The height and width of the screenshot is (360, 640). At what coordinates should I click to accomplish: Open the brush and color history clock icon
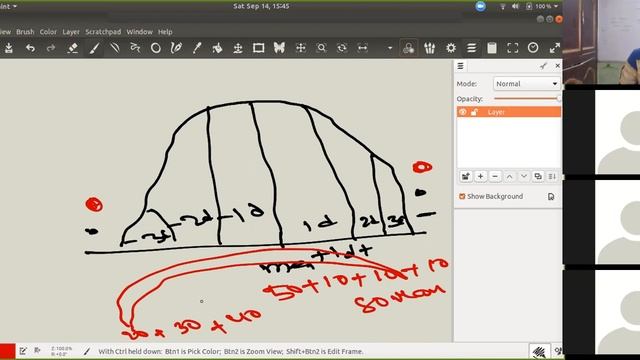[533, 48]
